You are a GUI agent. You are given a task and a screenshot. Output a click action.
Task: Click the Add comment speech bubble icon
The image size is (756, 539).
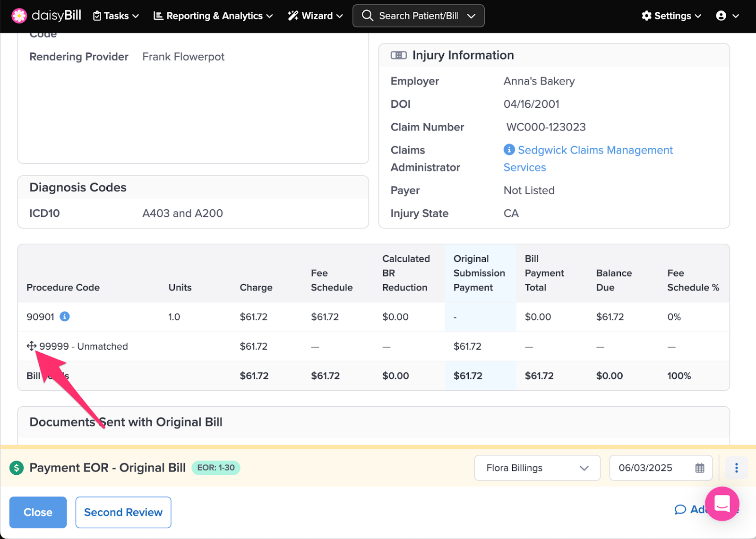click(x=680, y=509)
